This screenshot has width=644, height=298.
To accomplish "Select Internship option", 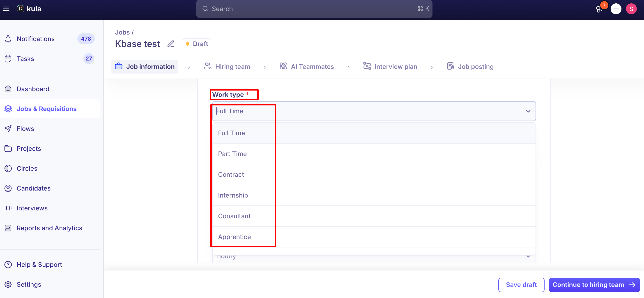I will click(x=374, y=196).
